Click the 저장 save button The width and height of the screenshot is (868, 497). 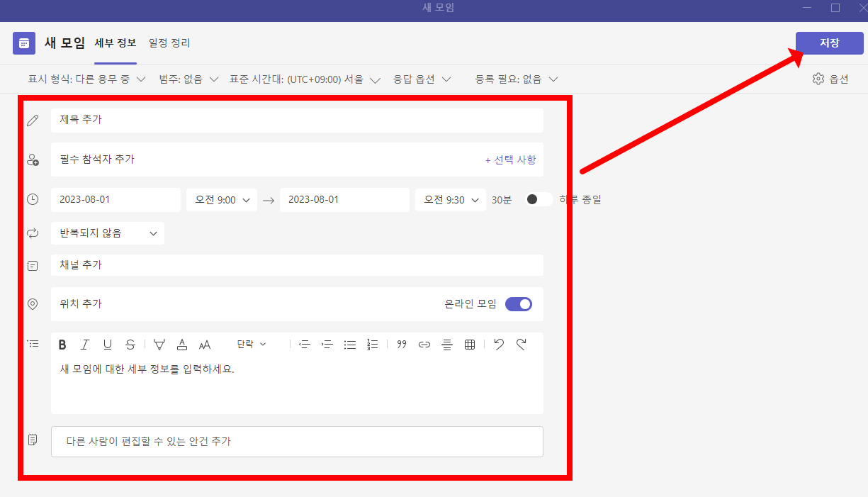pos(830,43)
